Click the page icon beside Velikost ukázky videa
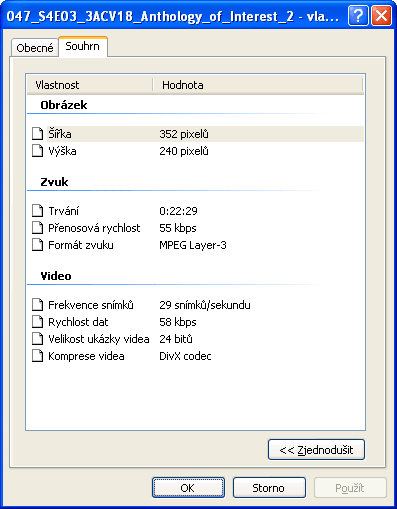397x509 pixels. 37,339
